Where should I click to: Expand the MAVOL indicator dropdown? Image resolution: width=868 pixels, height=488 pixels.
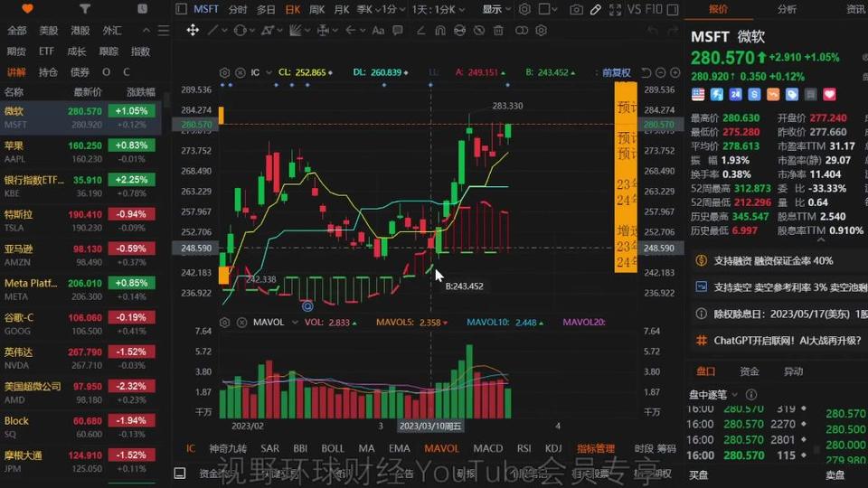295,322
